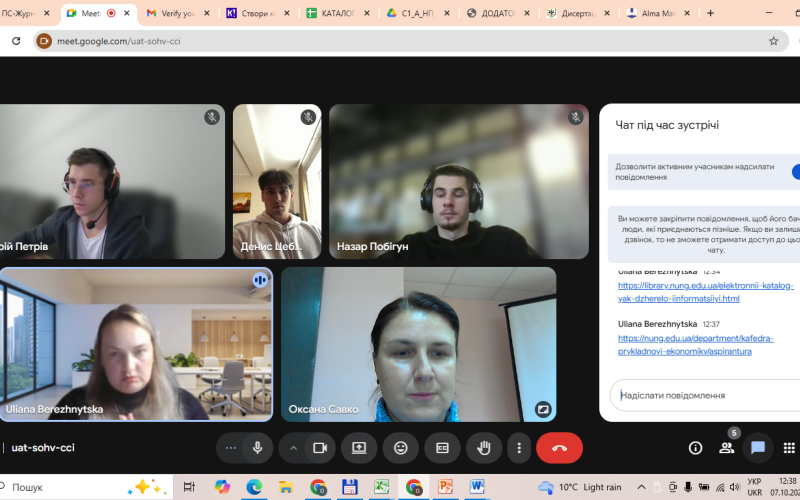The image size is (800, 500).
Task: Toggle the chat panel icon
Action: tap(758, 448)
